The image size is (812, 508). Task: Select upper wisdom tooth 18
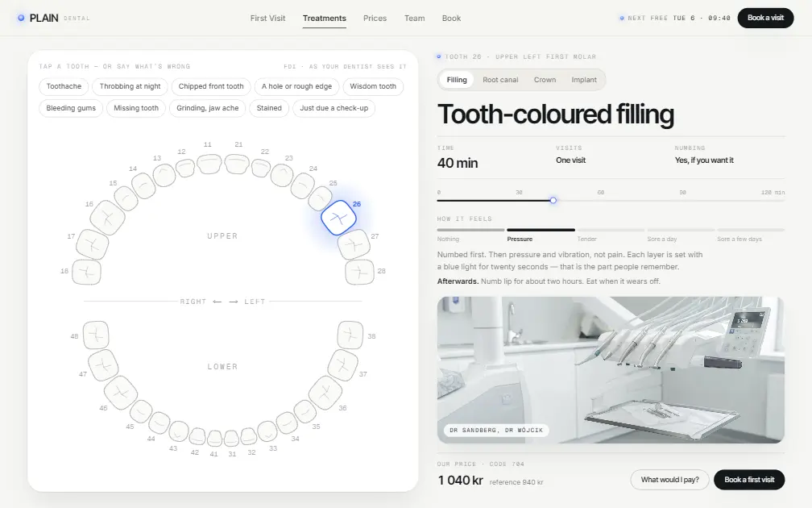tap(86, 272)
